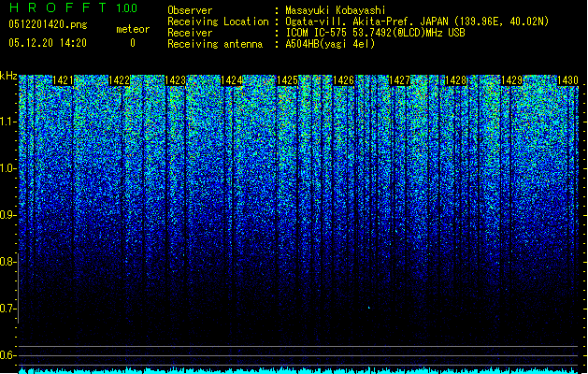Click the 1429 time marker

pos(511,80)
